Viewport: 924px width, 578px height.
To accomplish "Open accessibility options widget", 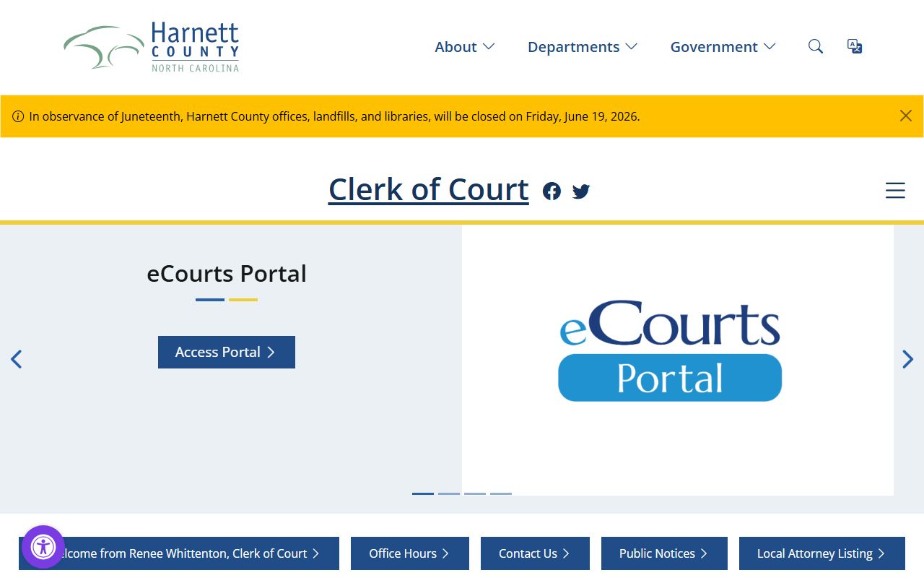I will tap(43, 547).
